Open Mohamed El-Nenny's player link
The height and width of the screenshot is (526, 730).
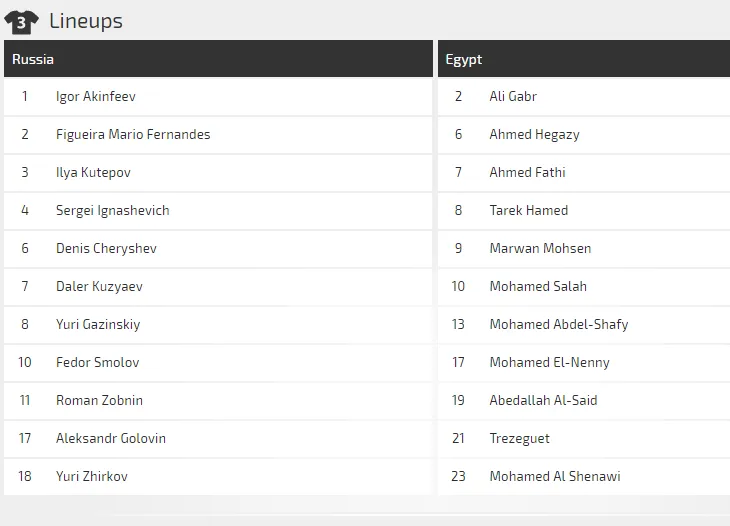pos(549,363)
